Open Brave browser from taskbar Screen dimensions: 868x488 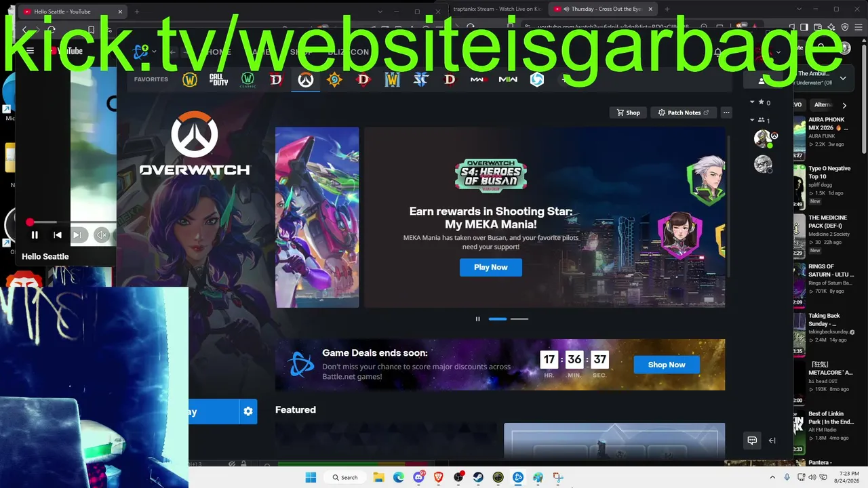tap(439, 477)
